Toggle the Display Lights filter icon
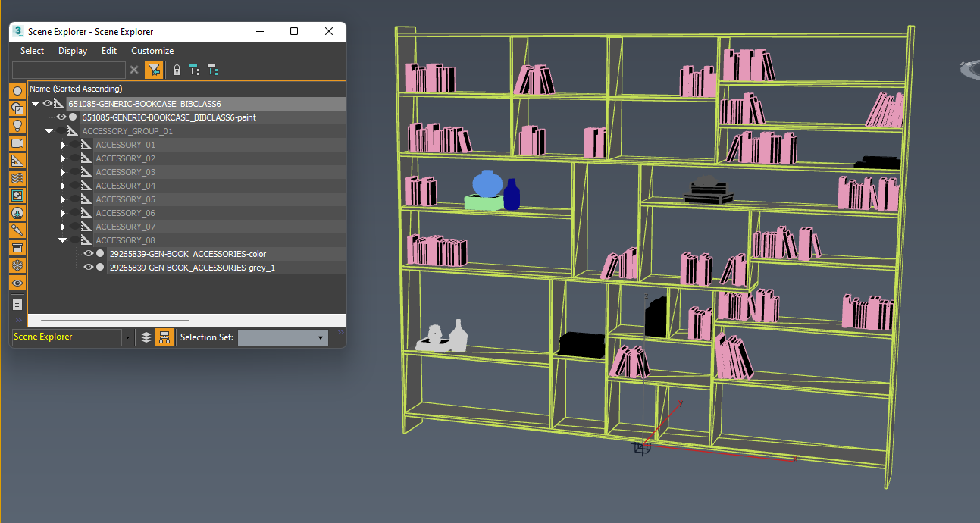 (x=17, y=126)
